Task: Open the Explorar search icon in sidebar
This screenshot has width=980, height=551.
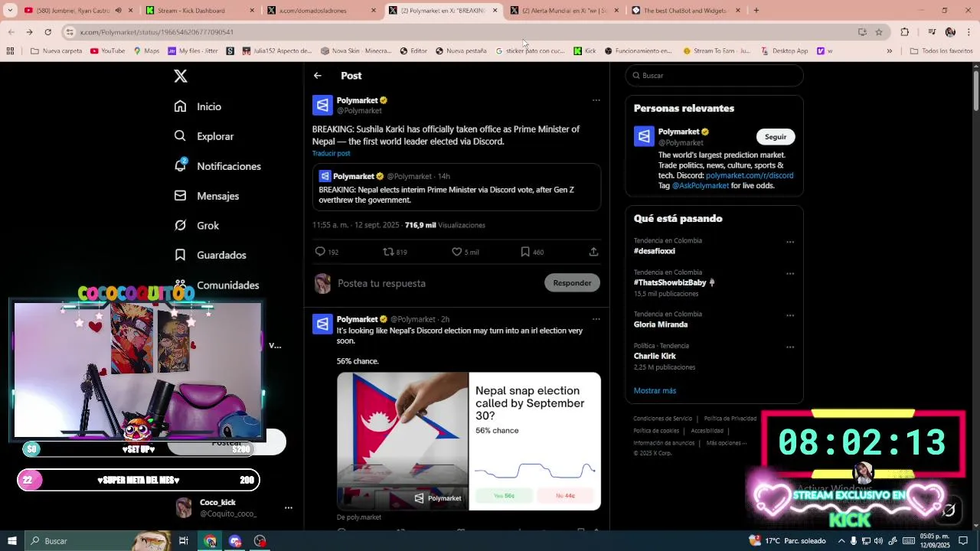Action: pos(180,135)
